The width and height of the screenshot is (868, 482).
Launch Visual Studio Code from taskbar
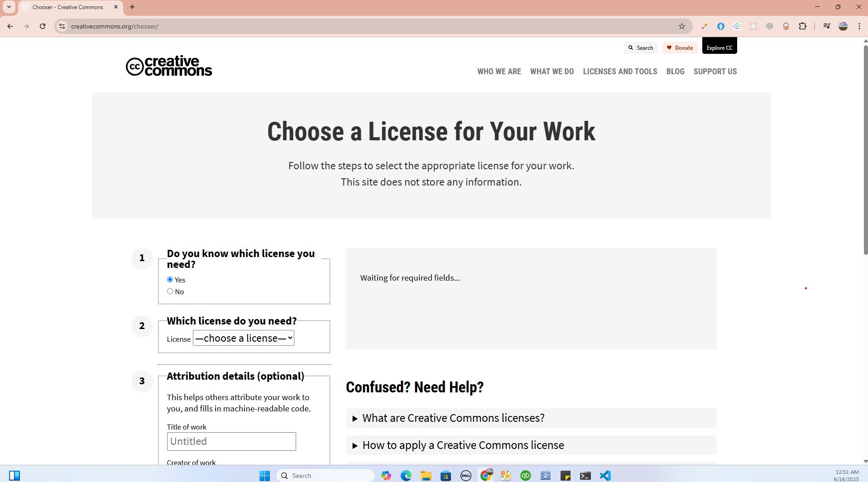pos(605,476)
